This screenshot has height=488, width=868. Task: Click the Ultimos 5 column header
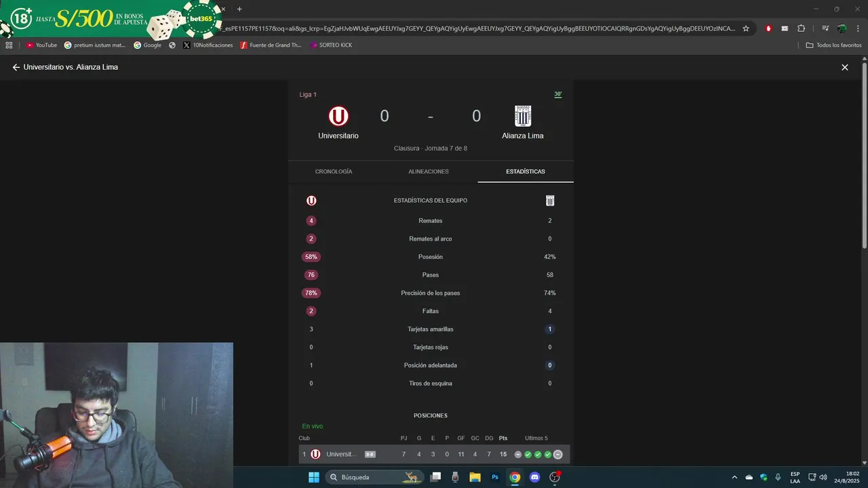click(536, 439)
